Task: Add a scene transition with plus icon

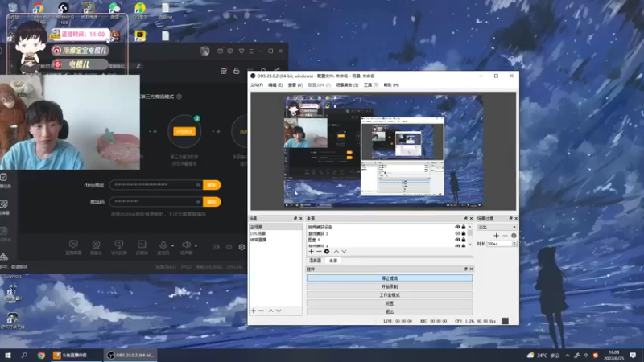Action: click(496, 236)
